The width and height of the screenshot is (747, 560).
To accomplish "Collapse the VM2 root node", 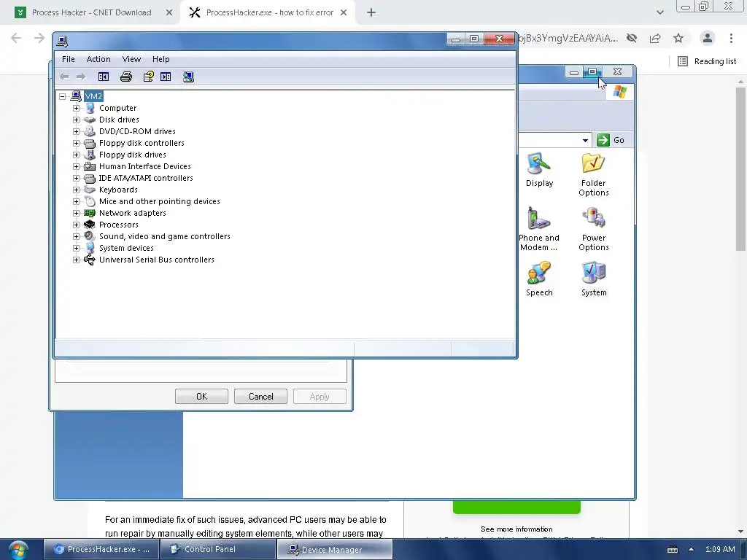I will point(63,96).
